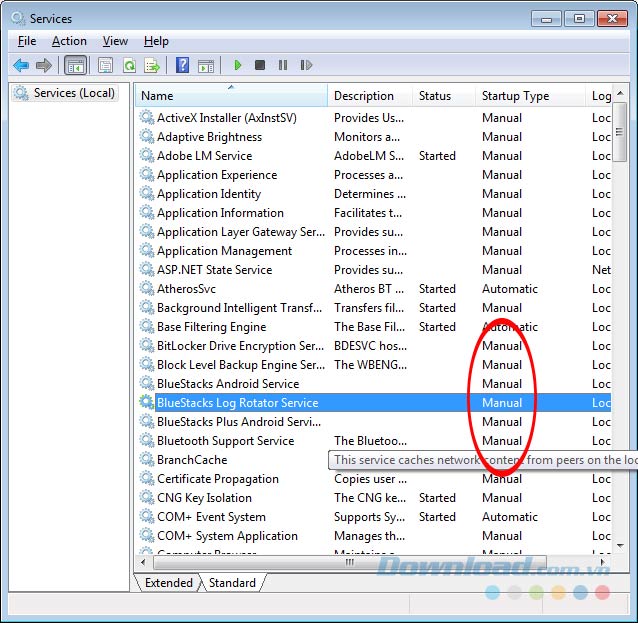638x623 pixels.
Task: Pause the service with the pause icon
Action: pyautogui.click(x=283, y=66)
